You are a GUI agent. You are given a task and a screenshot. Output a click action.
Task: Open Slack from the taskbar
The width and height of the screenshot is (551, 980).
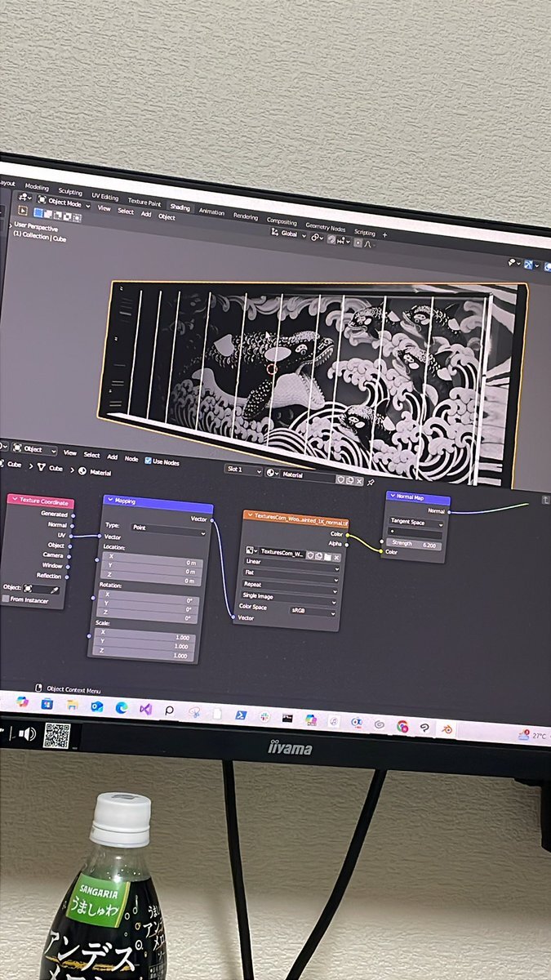264,717
